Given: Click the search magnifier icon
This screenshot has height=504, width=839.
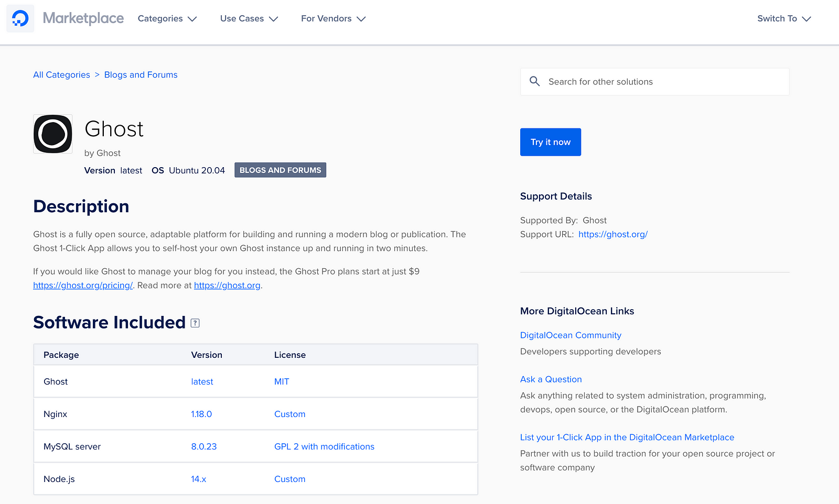Looking at the screenshot, I should (x=534, y=81).
